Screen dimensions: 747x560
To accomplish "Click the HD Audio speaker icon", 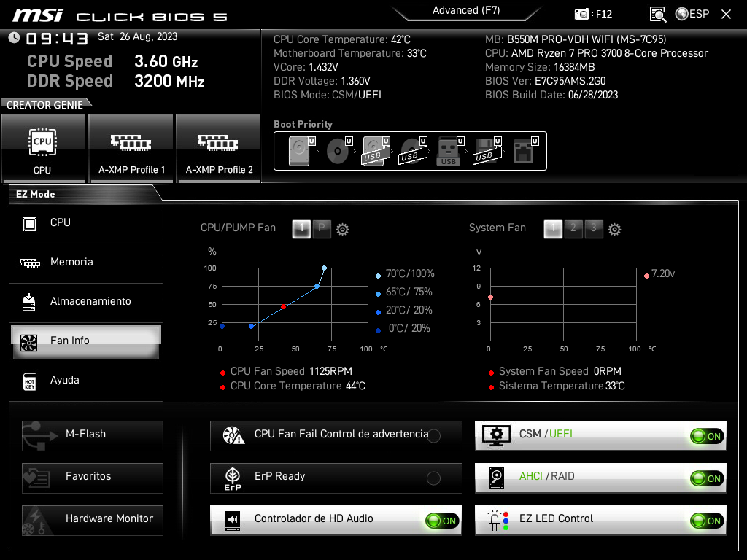I will (233, 521).
